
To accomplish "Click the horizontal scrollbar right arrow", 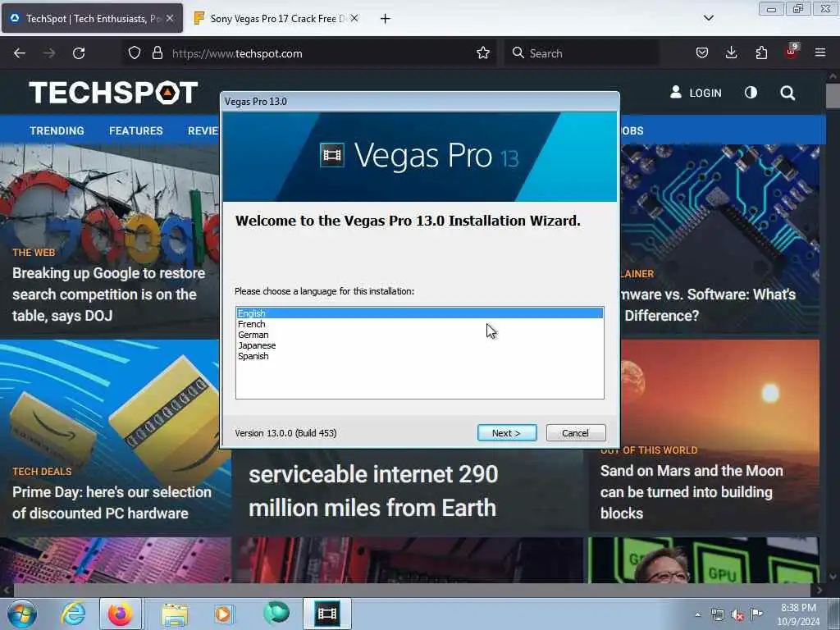I will click(x=819, y=591).
